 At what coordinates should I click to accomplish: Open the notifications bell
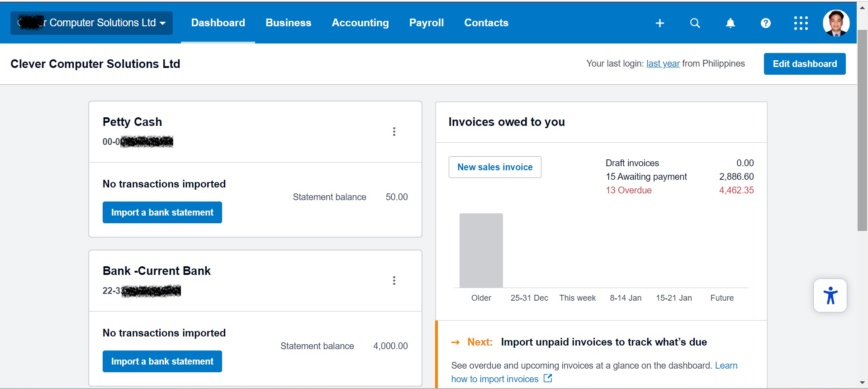(730, 23)
